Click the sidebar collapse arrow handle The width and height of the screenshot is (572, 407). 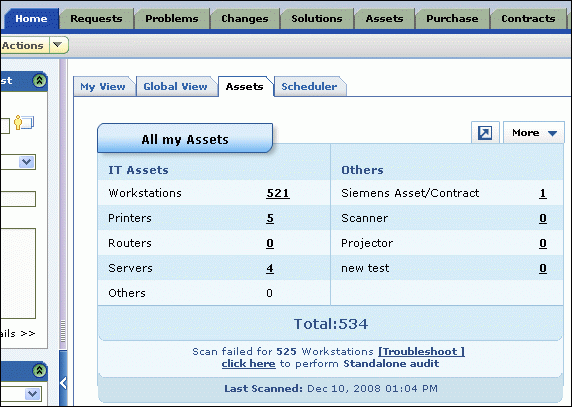pyautogui.click(x=63, y=383)
